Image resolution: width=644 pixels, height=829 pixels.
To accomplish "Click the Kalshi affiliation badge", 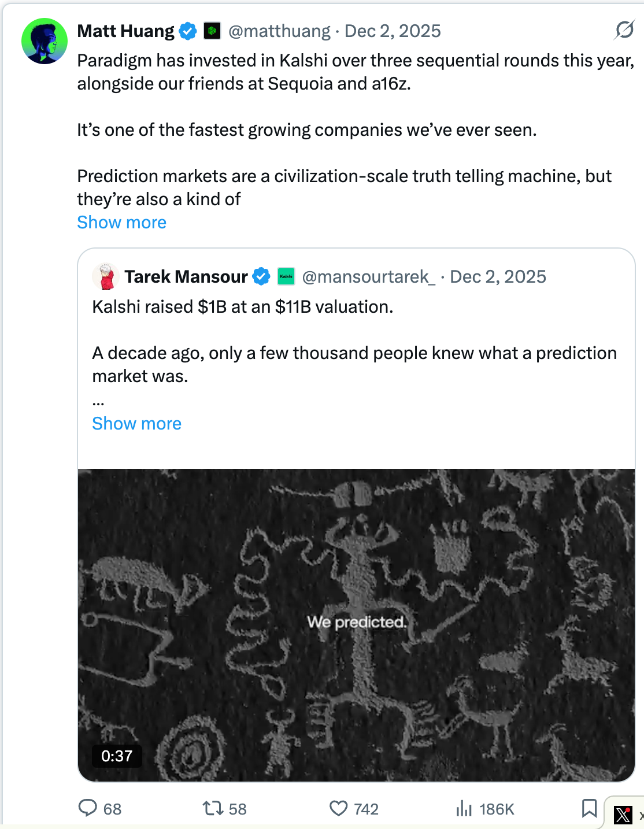I will [x=286, y=276].
